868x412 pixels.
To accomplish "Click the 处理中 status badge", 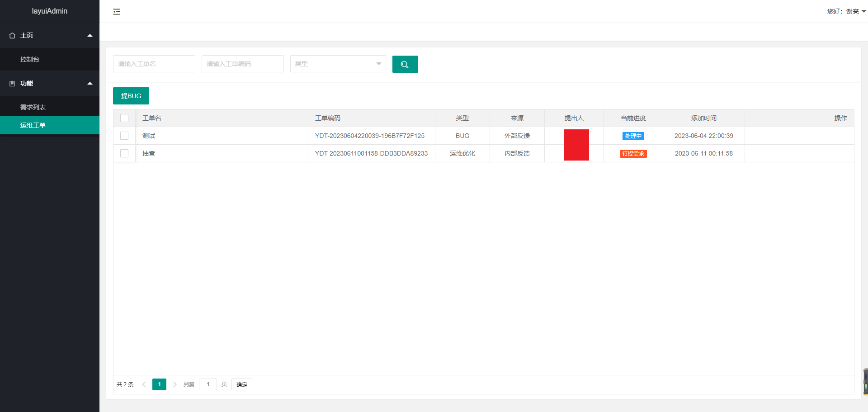I will (633, 136).
